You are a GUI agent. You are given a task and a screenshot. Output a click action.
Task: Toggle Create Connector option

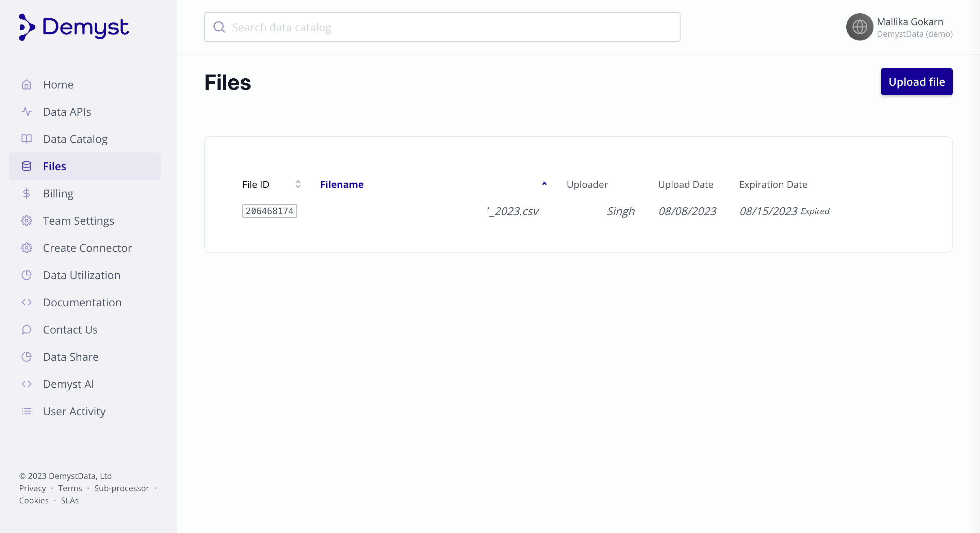87,248
